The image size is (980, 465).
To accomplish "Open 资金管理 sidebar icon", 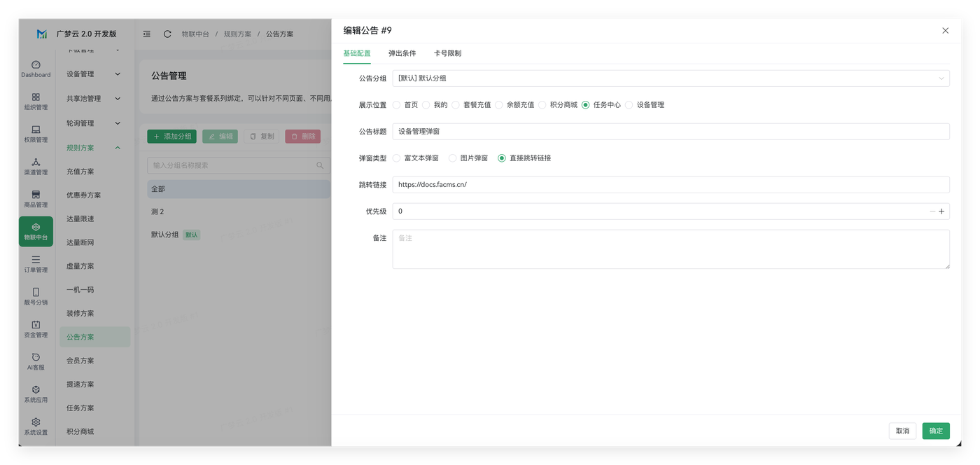I will point(36,329).
